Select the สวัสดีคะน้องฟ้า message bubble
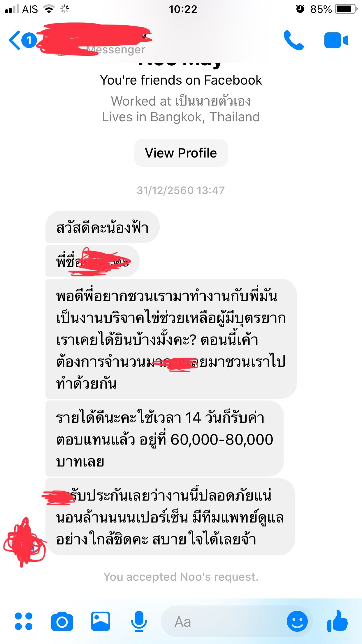Viewport: 362px width, 644px height. pyautogui.click(x=102, y=227)
